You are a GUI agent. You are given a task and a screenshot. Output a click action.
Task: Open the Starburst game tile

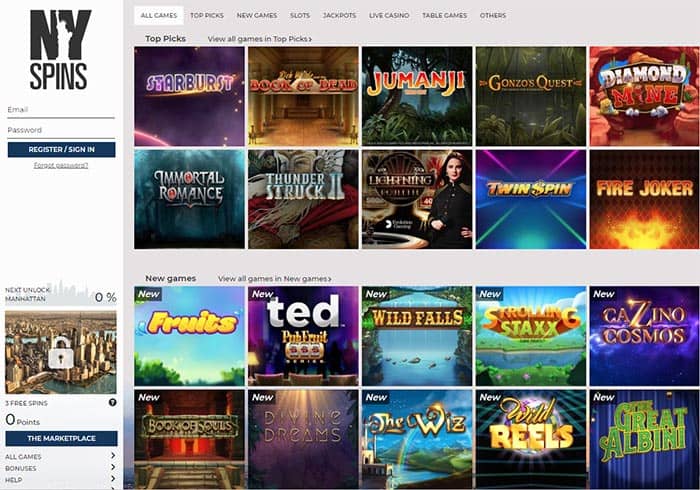(x=189, y=96)
